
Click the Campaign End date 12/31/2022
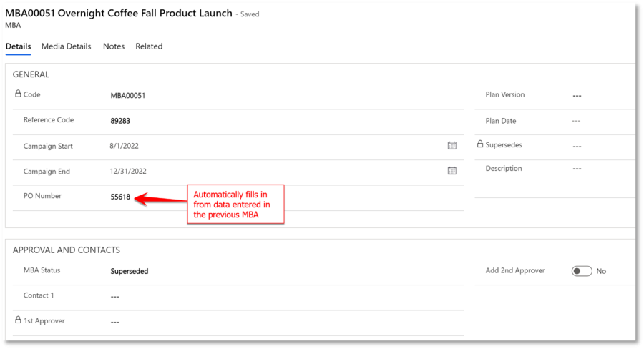[129, 172]
